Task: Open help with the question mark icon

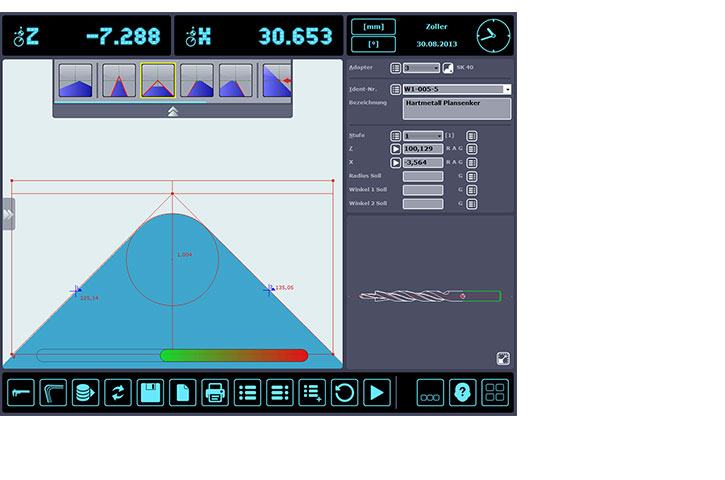Action: pyautogui.click(x=462, y=393)
